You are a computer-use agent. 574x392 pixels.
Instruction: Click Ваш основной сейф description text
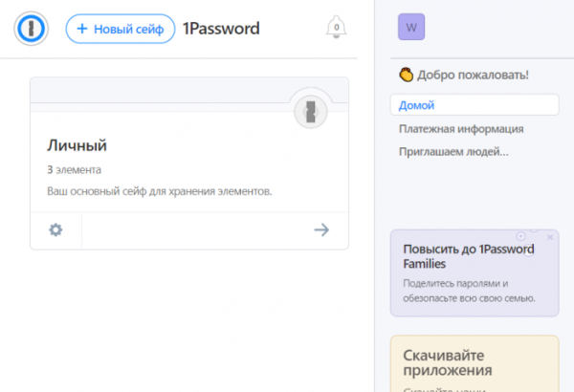(x=159, y=191)
